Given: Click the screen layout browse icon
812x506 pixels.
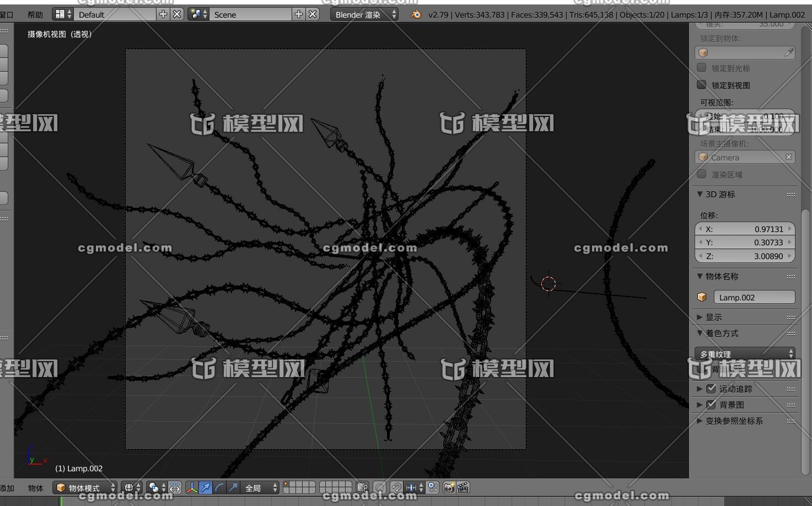Looking at the screenshot, I should pyautogui.click(x=63, y=14).
